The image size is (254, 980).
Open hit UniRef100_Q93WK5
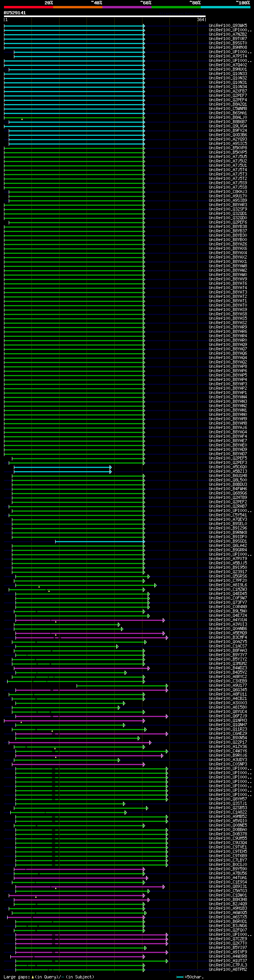click(228, 25)
